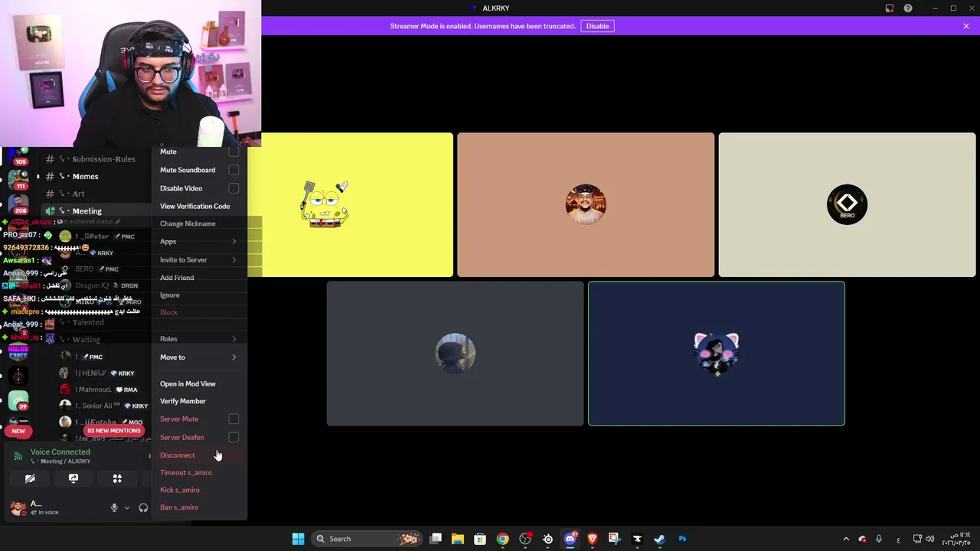This screenshot has width=980, height=551.
Task: Tick the Server Deafen checkbox
Action: [234, 438]
